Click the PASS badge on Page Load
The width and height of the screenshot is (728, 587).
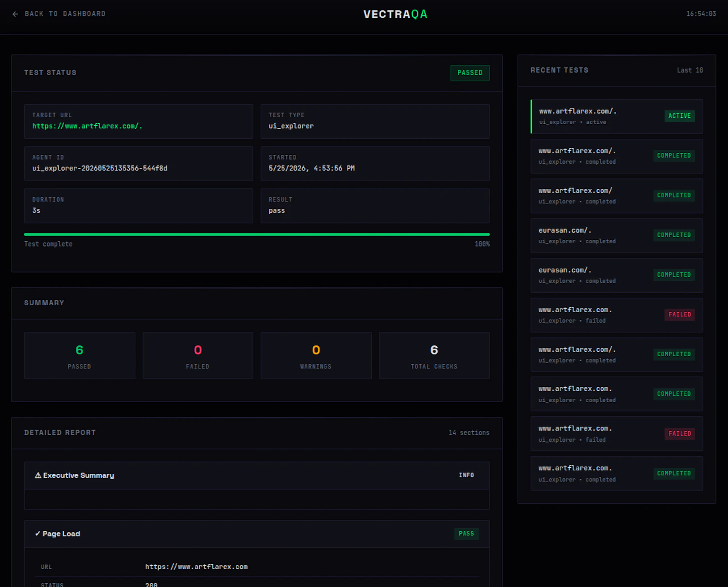pyautogui.click(x=466, y=534)
